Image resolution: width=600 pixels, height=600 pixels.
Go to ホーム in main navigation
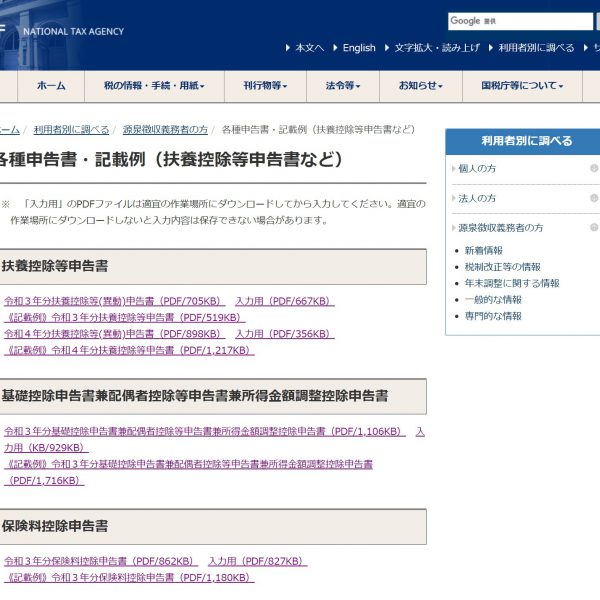tap(51, 86)
